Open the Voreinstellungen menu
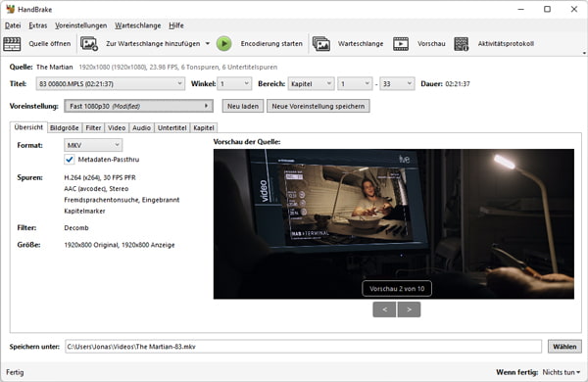The image size is (588, 382). (81, 25)
